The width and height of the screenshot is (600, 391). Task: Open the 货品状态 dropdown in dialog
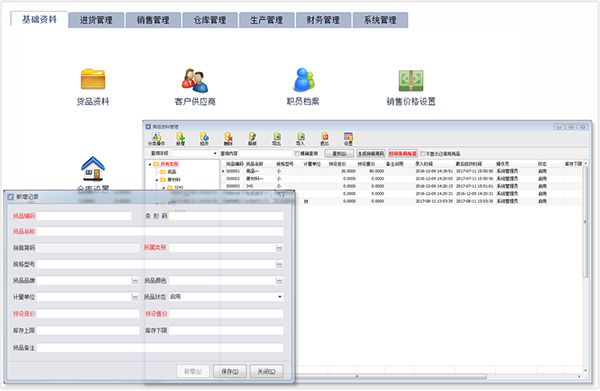tap(280, 297)
